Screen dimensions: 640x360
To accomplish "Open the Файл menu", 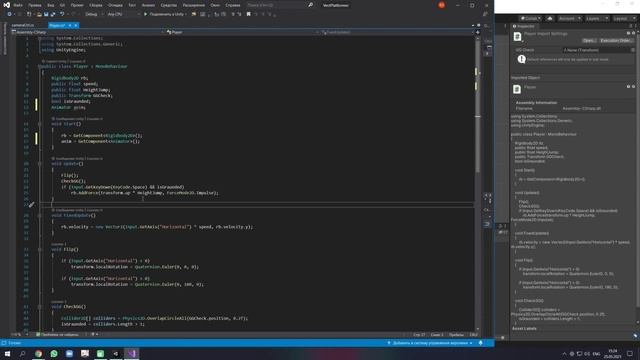I will (x=18, y=5).
